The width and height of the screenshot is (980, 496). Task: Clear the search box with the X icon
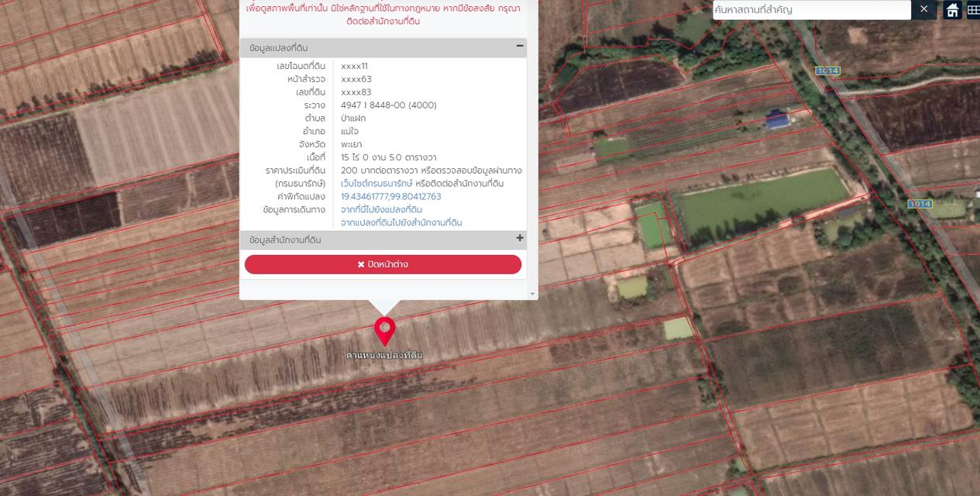pos(923,9)
